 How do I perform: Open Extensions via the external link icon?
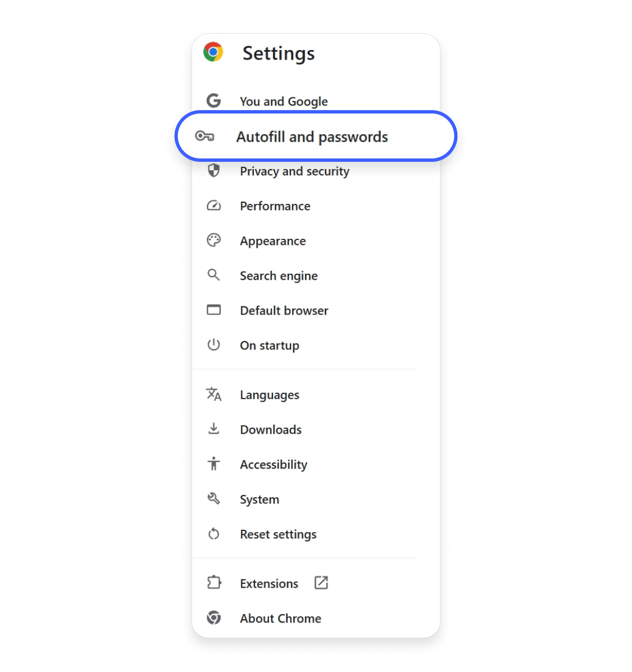(321, 583)
